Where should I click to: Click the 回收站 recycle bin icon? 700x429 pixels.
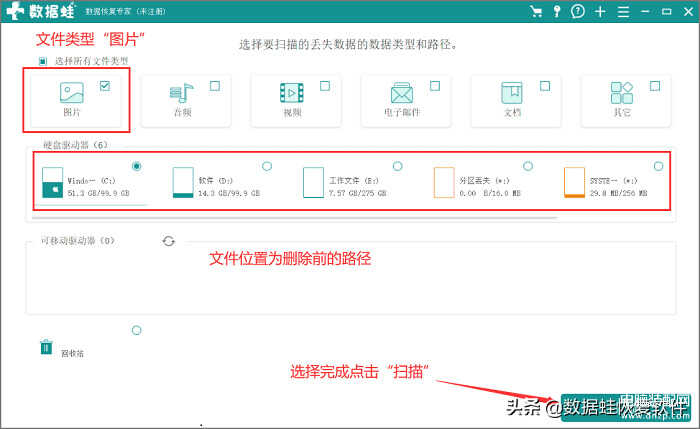tap(46, 347)
